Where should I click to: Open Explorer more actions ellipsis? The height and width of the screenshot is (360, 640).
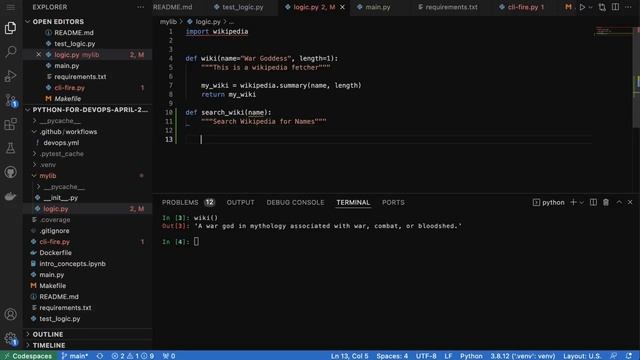pos(140,7)
